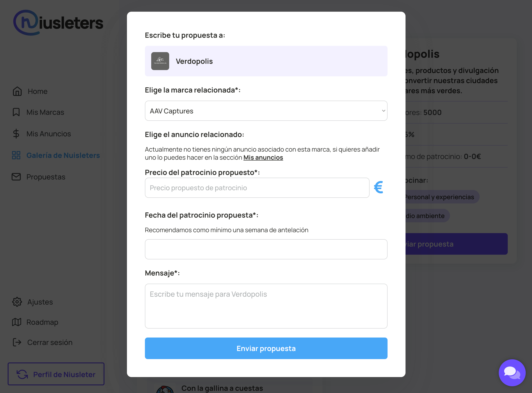Click the Roadmap map icon
The image size is (532, 393).
coord(17,322)
